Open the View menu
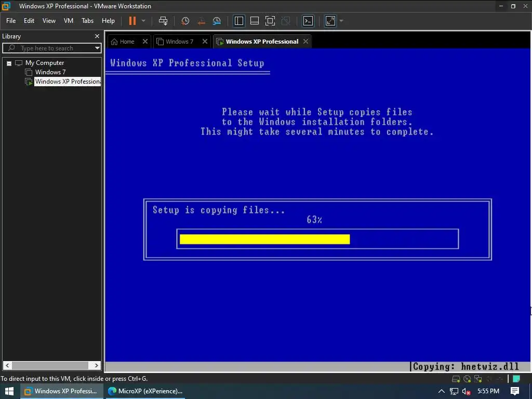This screenshot has height=399, width=532. [49, 21]
